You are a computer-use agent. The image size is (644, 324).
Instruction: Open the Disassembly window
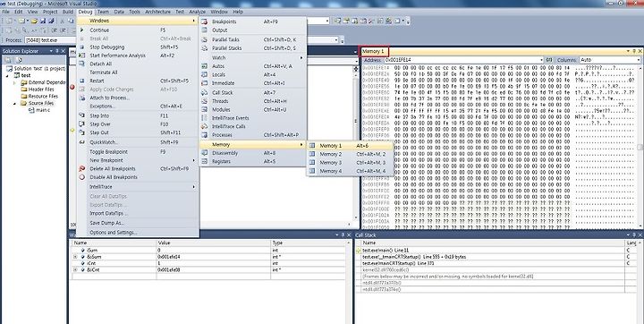tap(253, 153)
